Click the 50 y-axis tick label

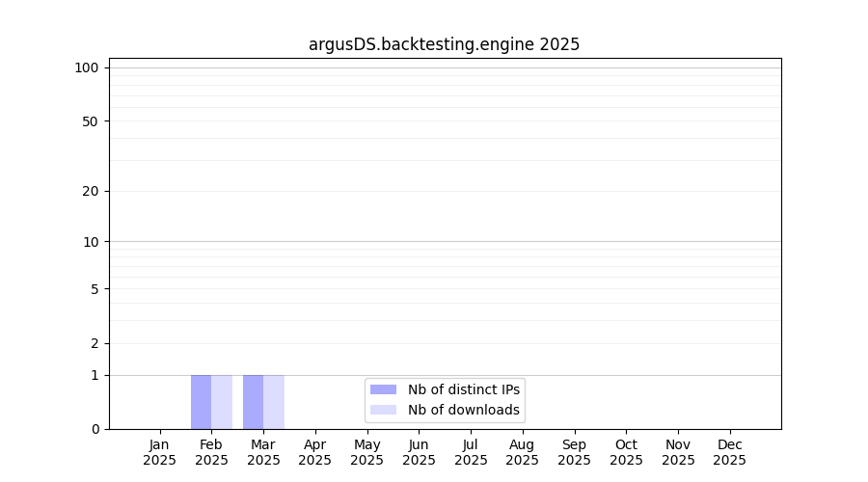[x=91, y=121]
